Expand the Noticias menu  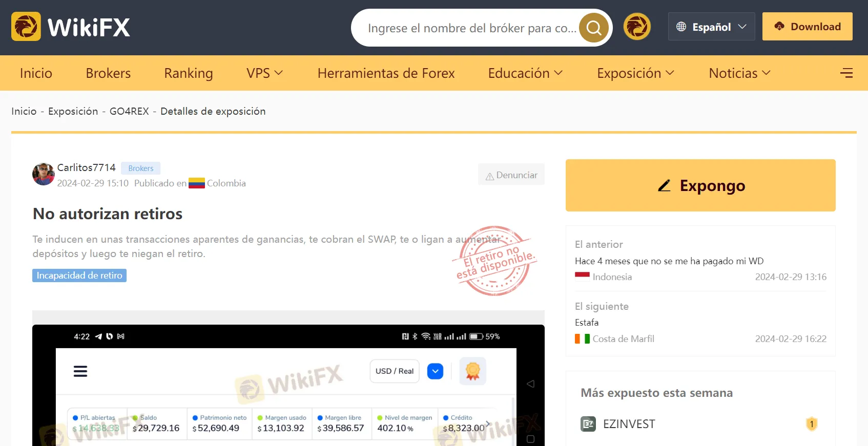point(739,73)
